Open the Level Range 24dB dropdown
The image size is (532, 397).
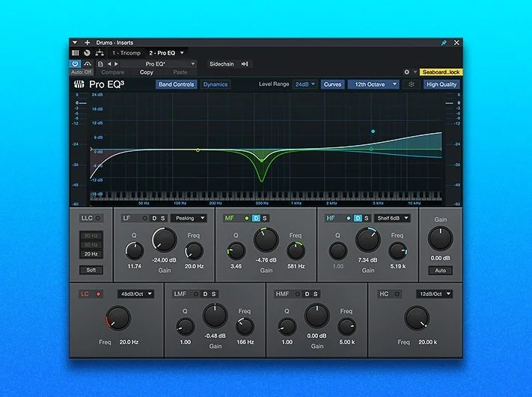point(305,84)
